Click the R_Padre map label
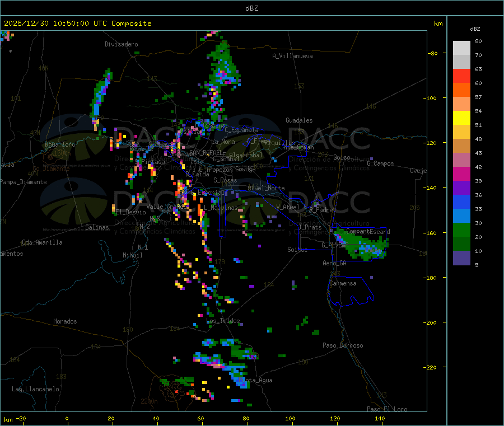The width and height of the screenshot is (504, 426). [x=321, y=210]
